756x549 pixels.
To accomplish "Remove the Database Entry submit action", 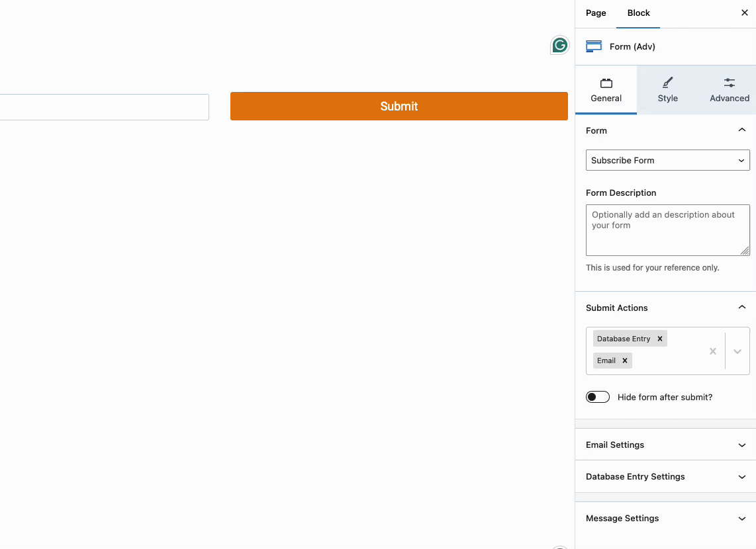I will [659, 338].
